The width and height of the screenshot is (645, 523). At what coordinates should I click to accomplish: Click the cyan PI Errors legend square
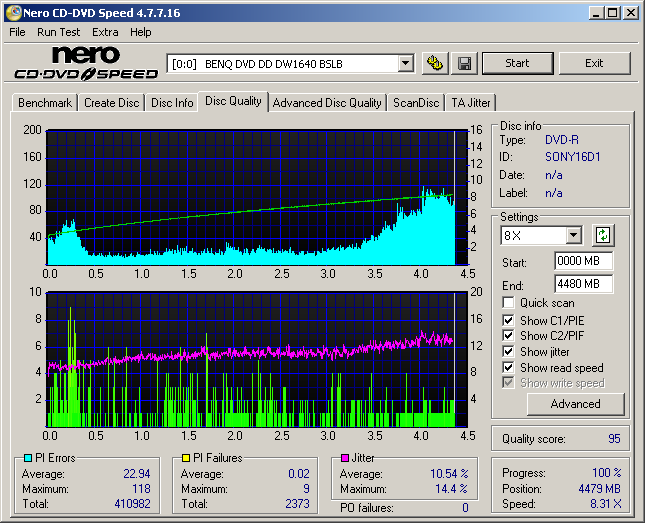click(x=28, y=458)
